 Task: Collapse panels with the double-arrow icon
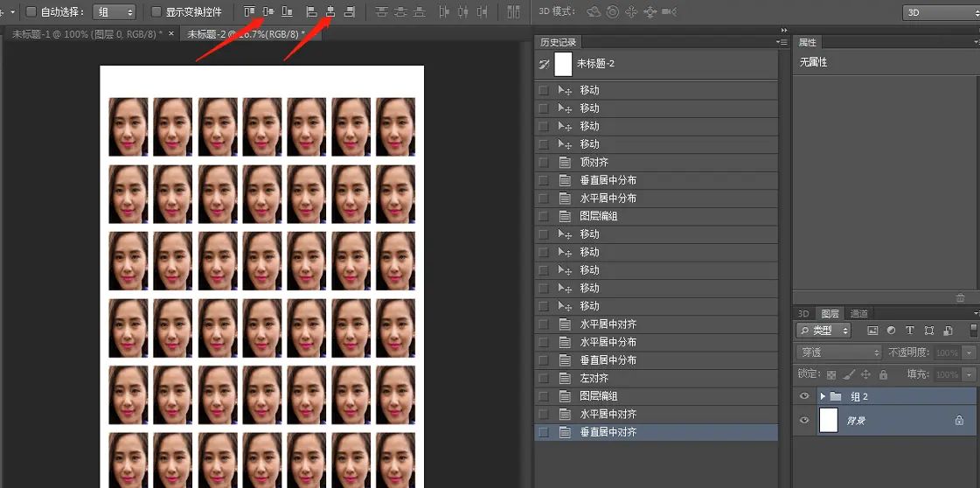click(784, 30)
